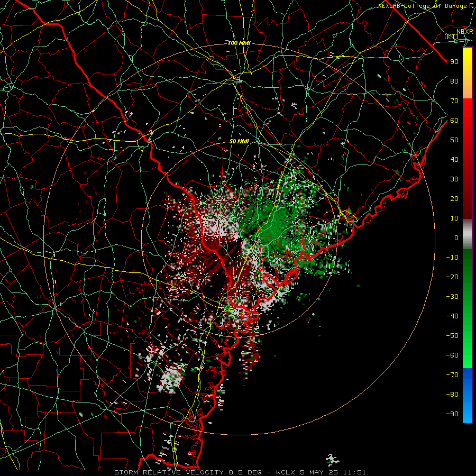Screen dimensions: 476x476
Task: Click the positive 90 value on the velocity scale
Action: 454,62
